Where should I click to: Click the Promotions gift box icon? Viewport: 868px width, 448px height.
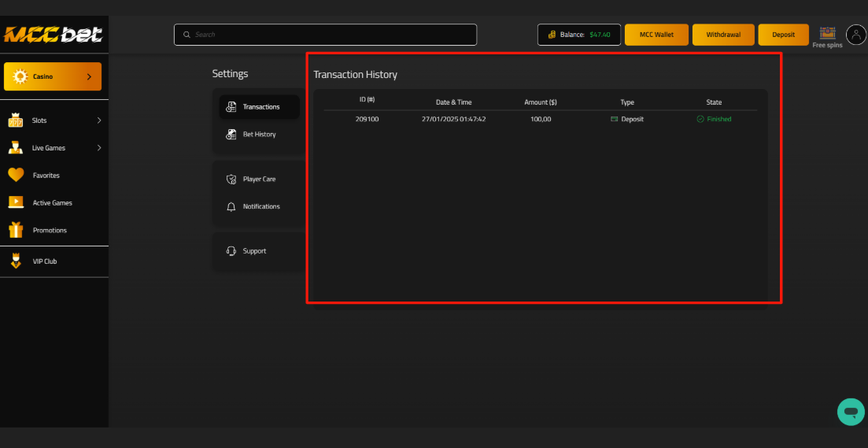click(x=16, y=230)
